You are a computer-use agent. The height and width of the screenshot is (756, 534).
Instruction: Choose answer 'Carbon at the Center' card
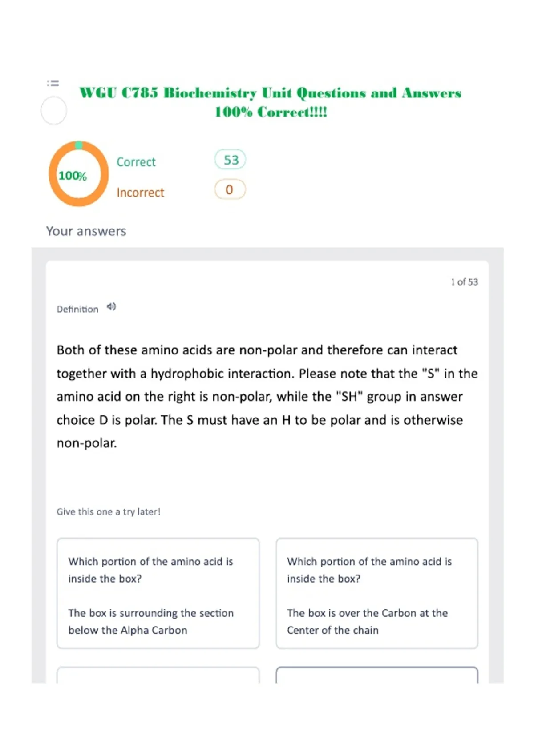(x=377, y=593)
